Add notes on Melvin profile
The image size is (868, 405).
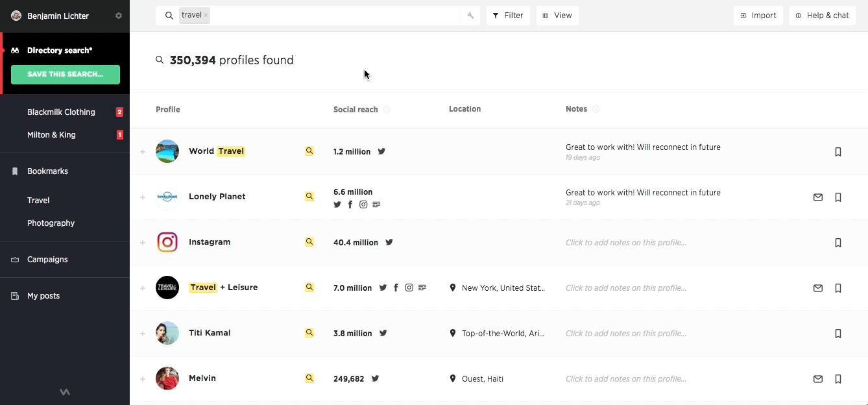point(626,379)
